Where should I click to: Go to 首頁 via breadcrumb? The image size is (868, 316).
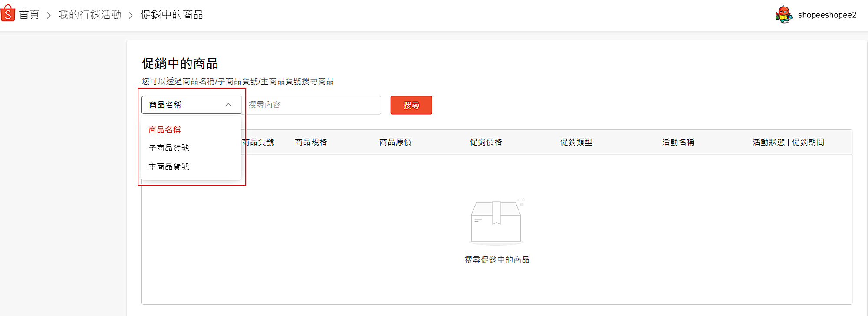tap(29, 15)
